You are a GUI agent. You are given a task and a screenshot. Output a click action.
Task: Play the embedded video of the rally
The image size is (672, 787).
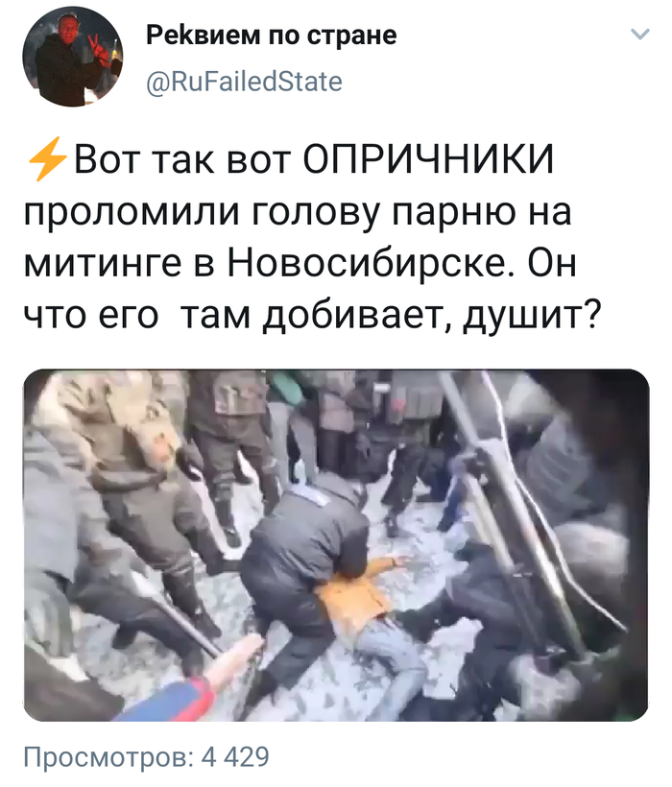click(336, 544)
